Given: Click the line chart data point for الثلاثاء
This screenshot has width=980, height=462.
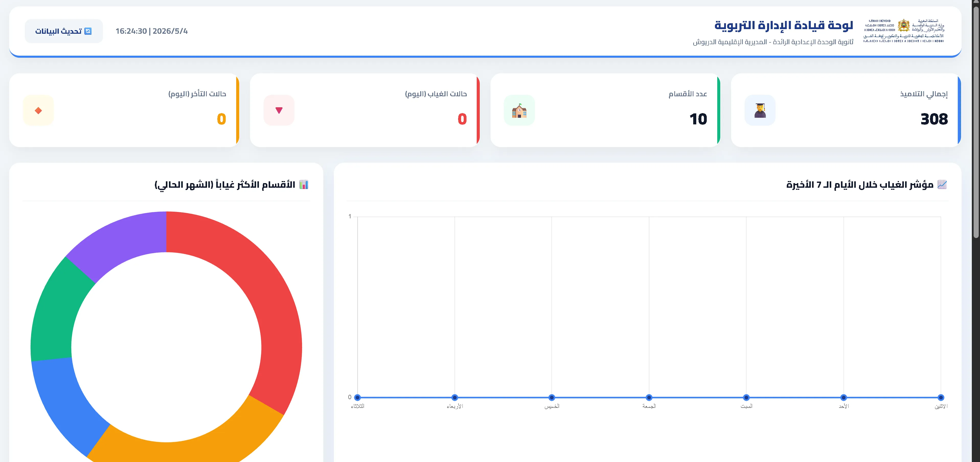Looking at the screenshot, I should coord(357,397).
